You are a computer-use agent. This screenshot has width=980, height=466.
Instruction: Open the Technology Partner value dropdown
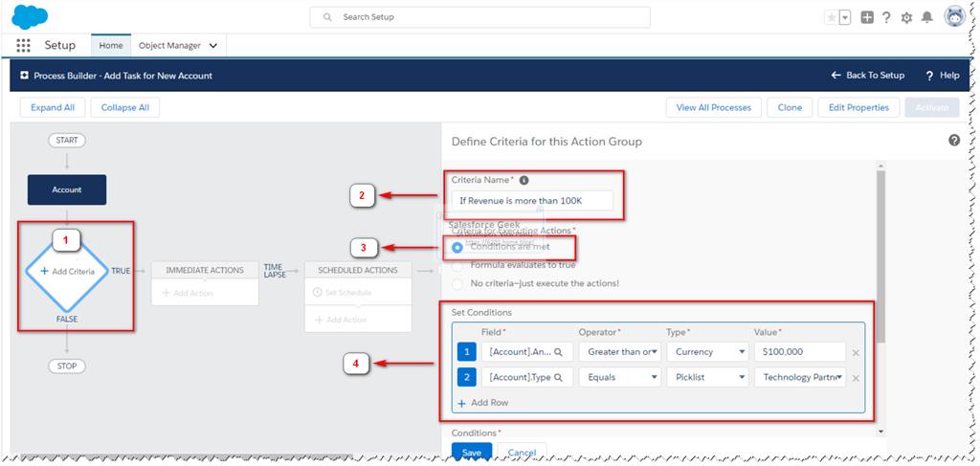[800, 377]
